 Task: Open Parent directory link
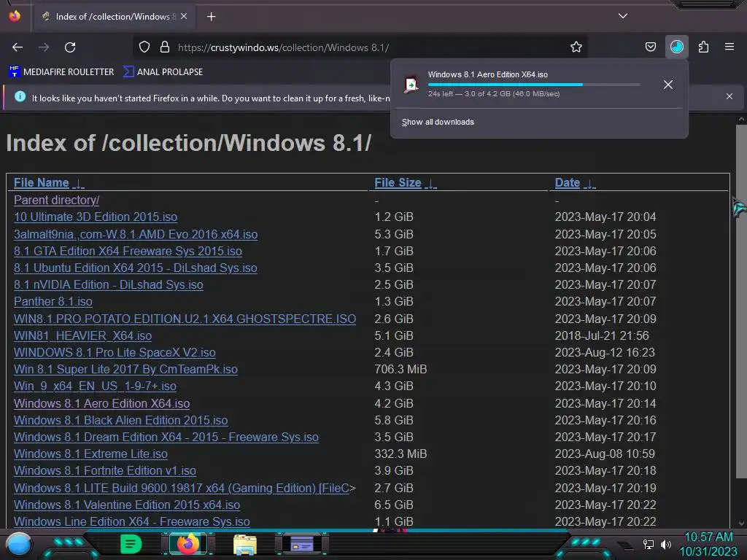tap(56, 200)
